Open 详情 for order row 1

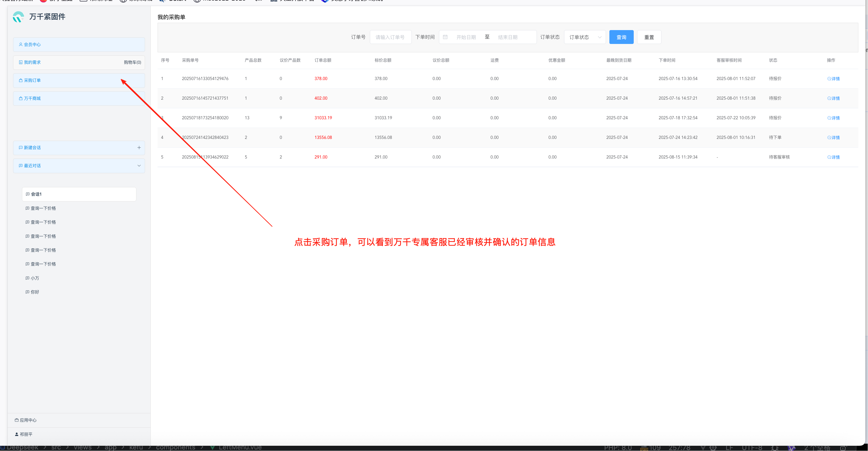[x=833, y=79]
